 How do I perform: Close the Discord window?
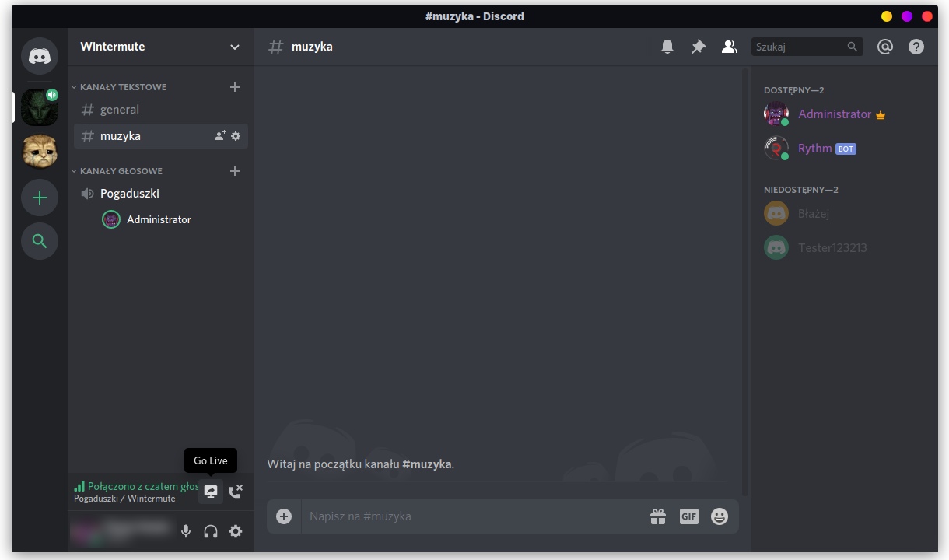(927, 16)
